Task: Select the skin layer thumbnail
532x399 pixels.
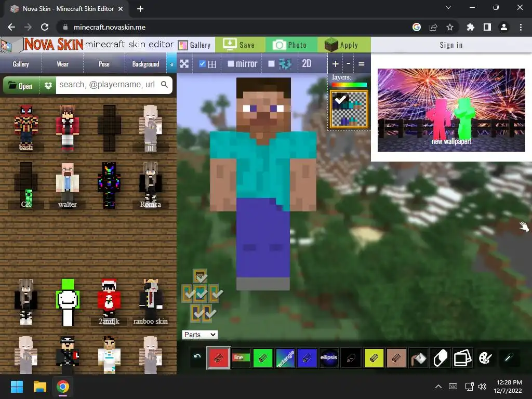Action: point(349,109)
